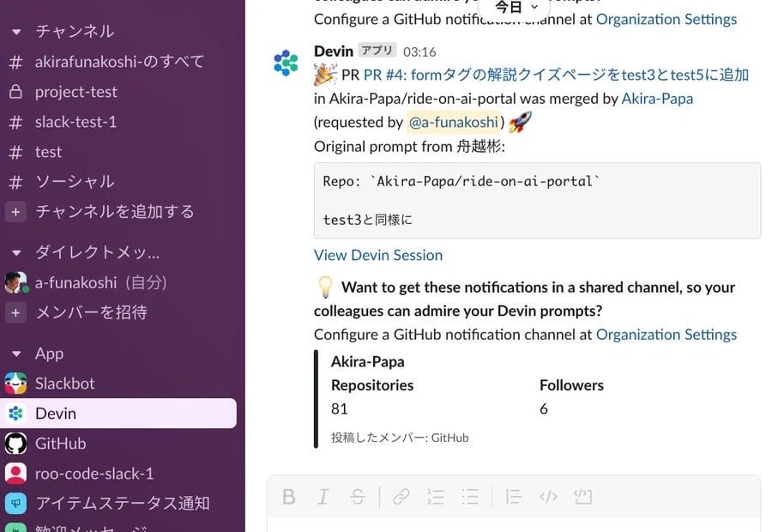This screenshot has height=532, width=772.
Task: Insert a code block
Action: 583,497
